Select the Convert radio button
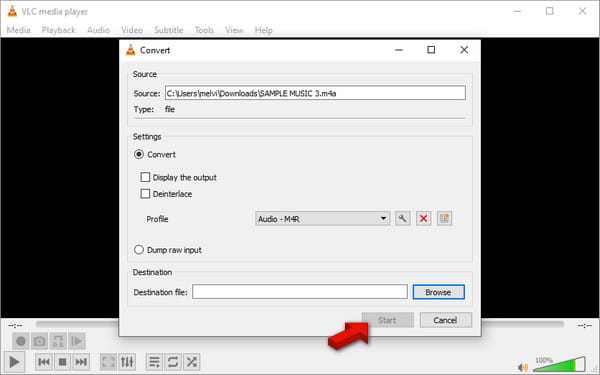This screenshot has height=375, width=600. (139, 154)
